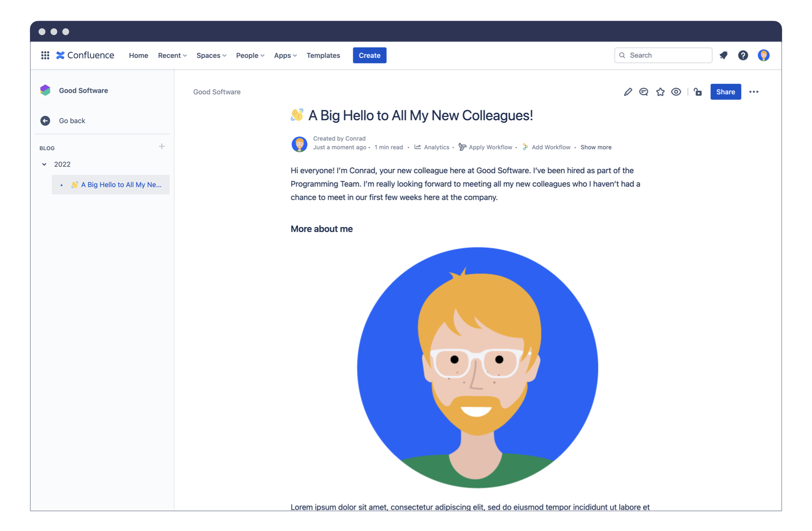Click the Share button
Viewport: 812px width, 531px height.
click(725, 92)
